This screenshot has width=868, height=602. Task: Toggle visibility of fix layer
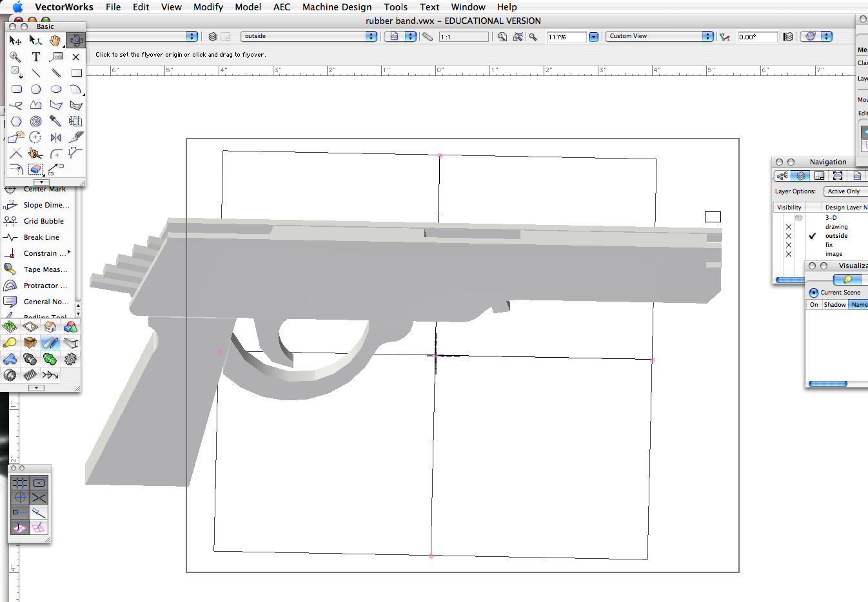click(x=789, y=245)
